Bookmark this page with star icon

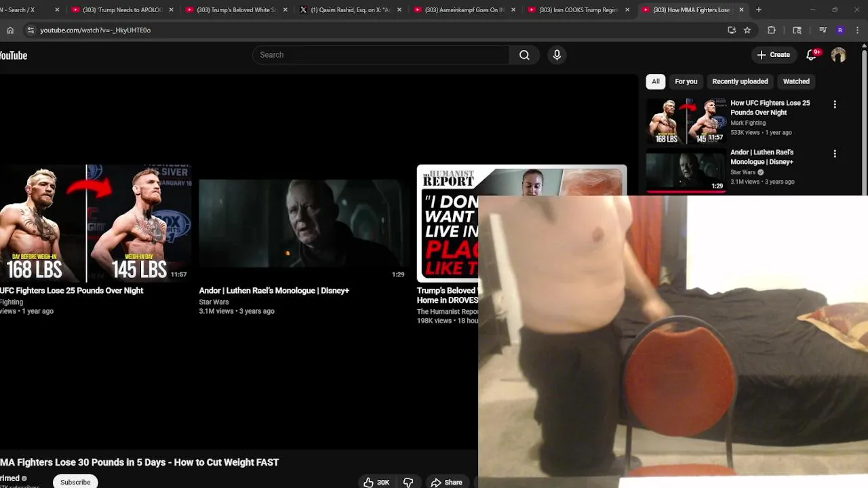(x=747, y=30)
